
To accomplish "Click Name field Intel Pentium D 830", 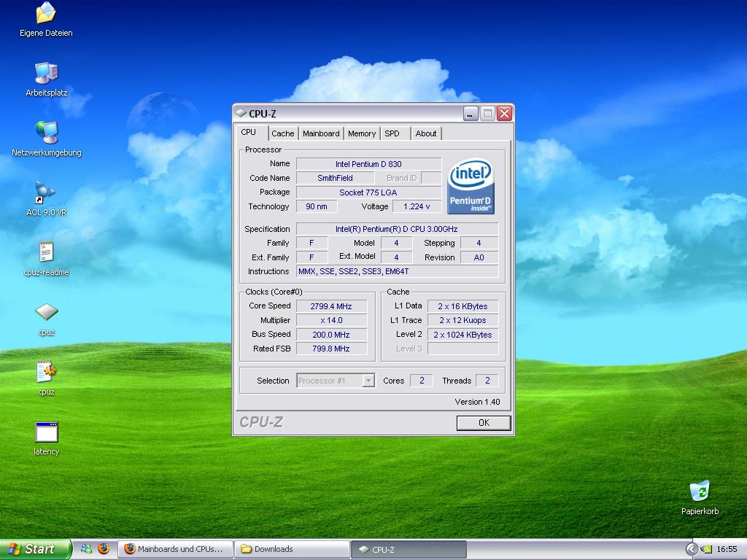I will (368, 164).
